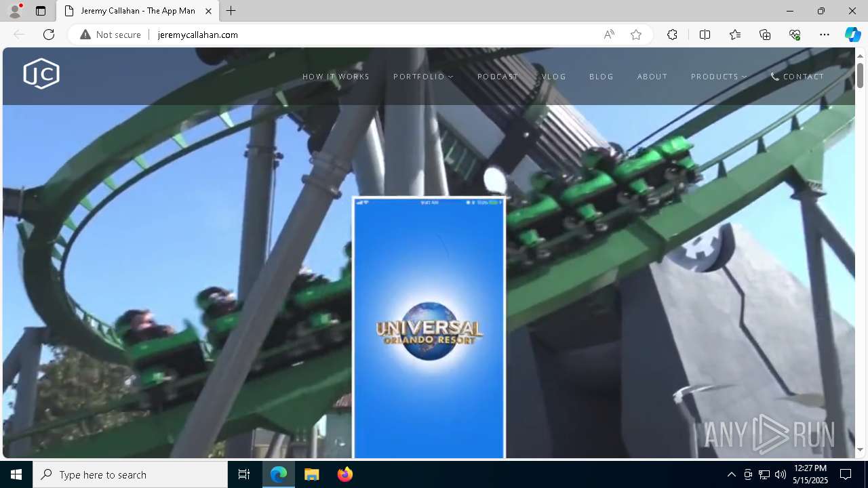Open the Contact link with phone icon
The width and height of the screenshot is (868, 488).
click(797, 77)
